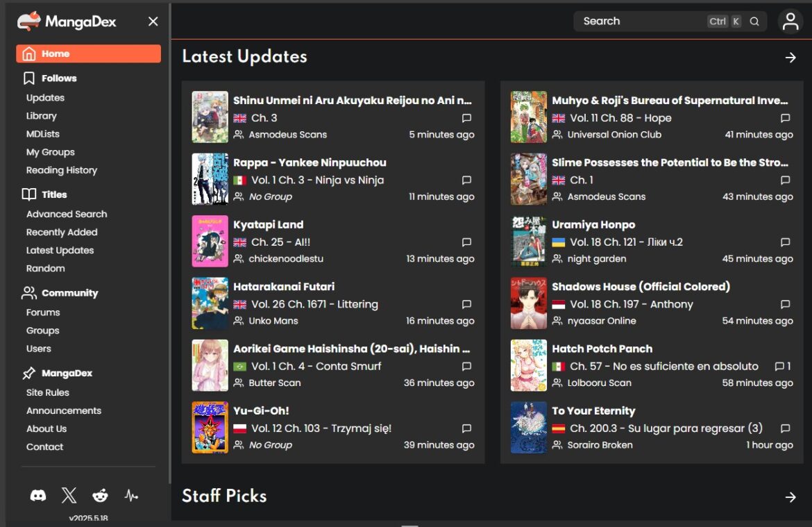Image resolution: width=812 pixels, height=527 pixels.
Task: Open comments for Kyatapi Land chapter
Action: [x=466, y=242]
